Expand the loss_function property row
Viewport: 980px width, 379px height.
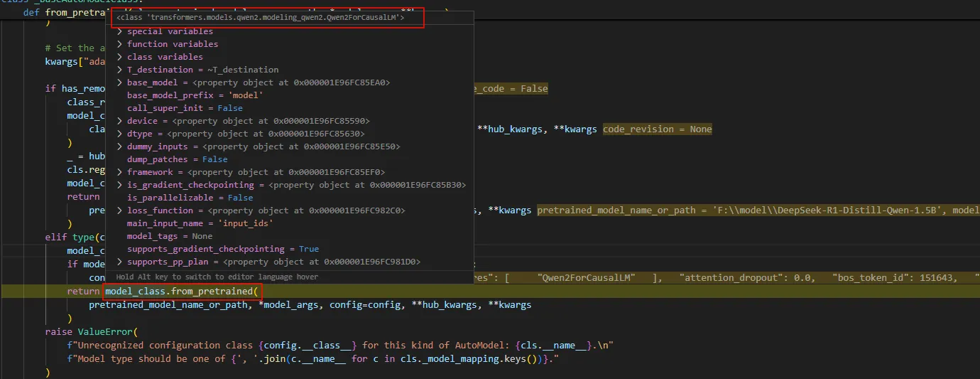point(120,210)
